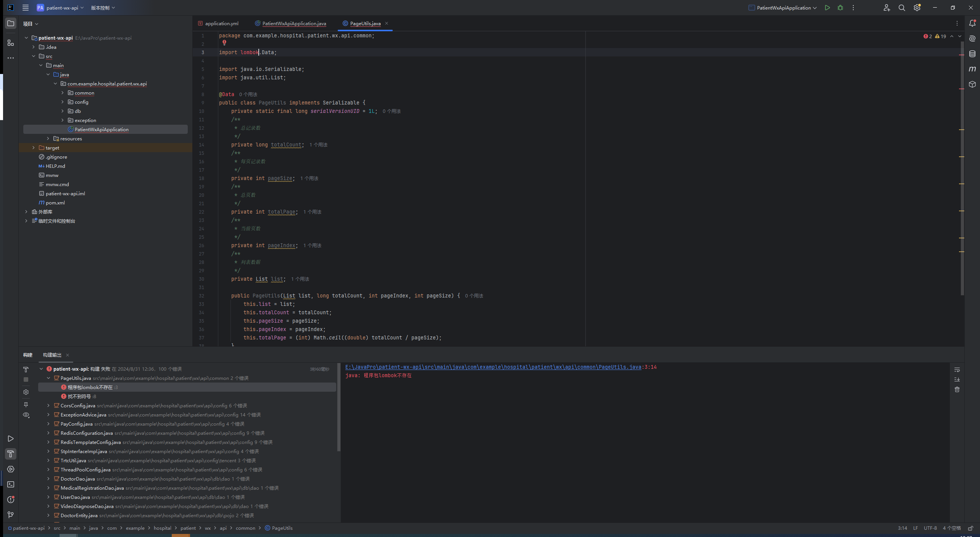Screen dimensions: 980x537
Task: Open Terminal tool window icon
Action: click(x=11, y=484)
